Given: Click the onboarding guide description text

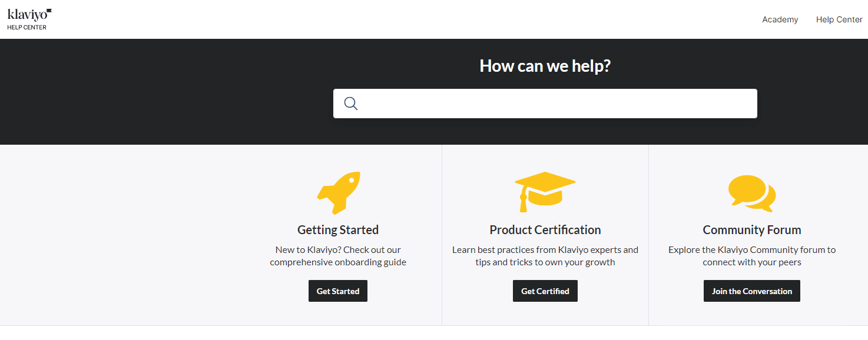Looking at the screenshot, I should tap(338, 256).
